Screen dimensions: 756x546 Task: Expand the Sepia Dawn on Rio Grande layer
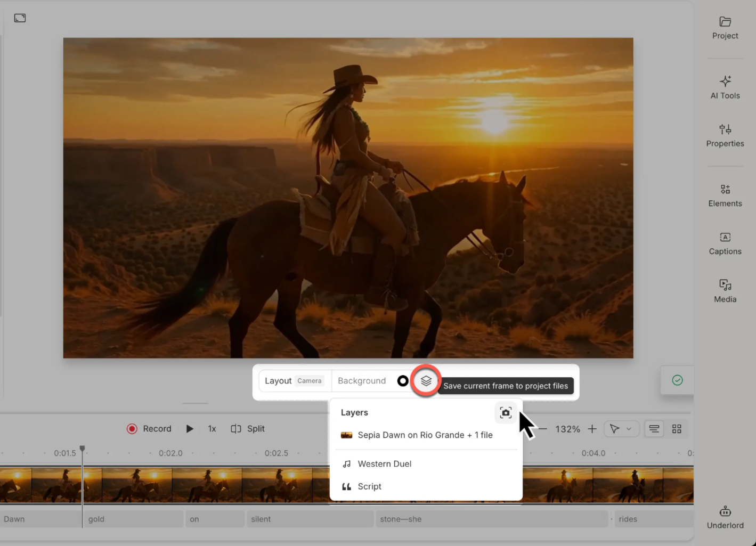(425, 435)
